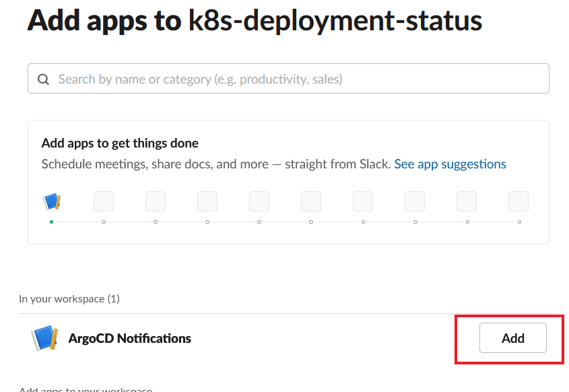Click the ArgoCD Notifications app icon in the workspace list

[44, 338]
